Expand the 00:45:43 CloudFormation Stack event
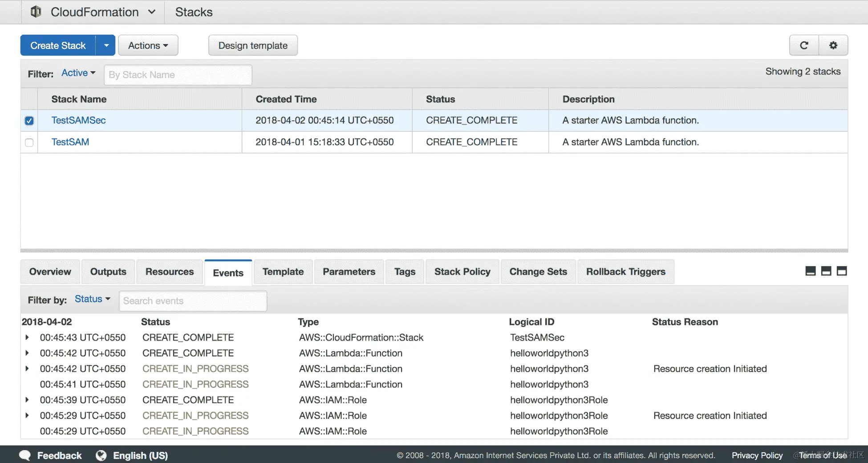 tap(27, 337)
